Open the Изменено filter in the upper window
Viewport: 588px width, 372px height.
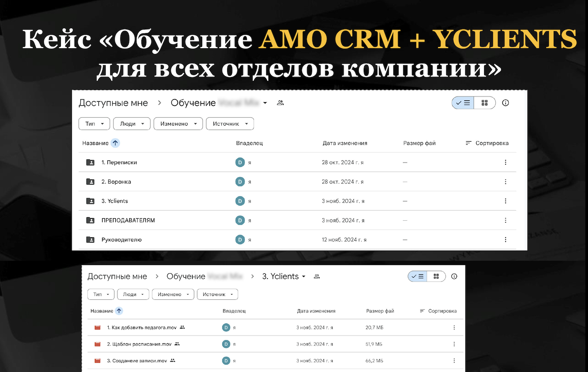coord(178,124)
